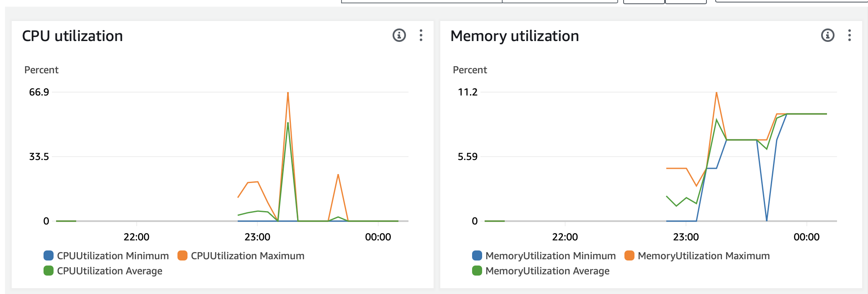Toggle the CPUUtilization Average legend entry

tap(109, 271)
